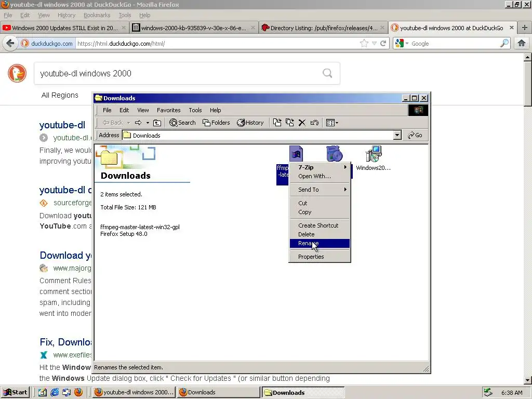The image size is (532, 399).
Task: Open the Forward history dropdown arrow in the explorer toolbar
Action: [x=148, y=123]
